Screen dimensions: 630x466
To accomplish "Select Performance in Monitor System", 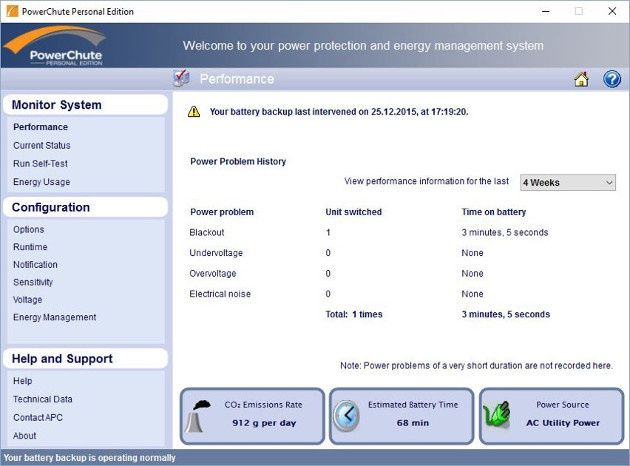I will 40,127.
